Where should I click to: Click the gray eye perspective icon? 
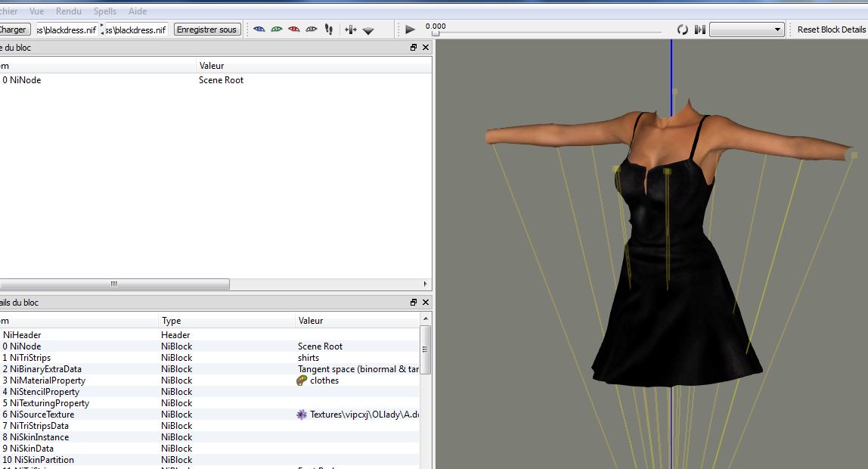(x=312, y=30)
